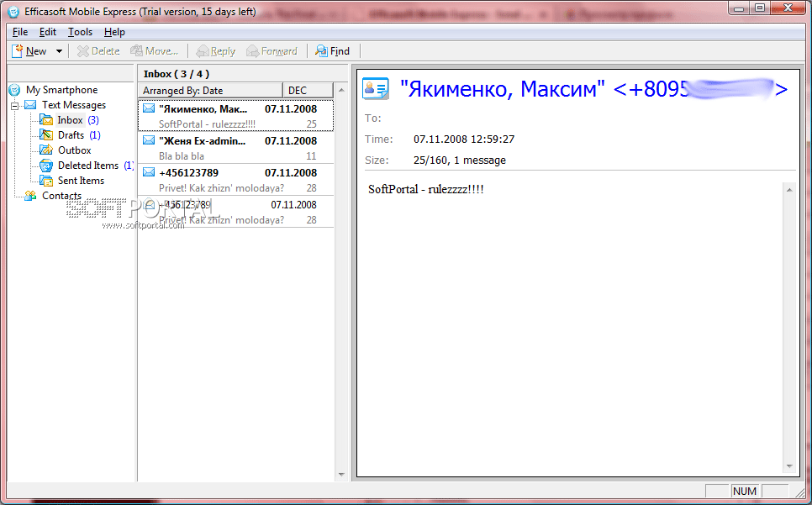
Task: Click the Find toolbar button
Action: pyautogui.click(x=333, y=50)
